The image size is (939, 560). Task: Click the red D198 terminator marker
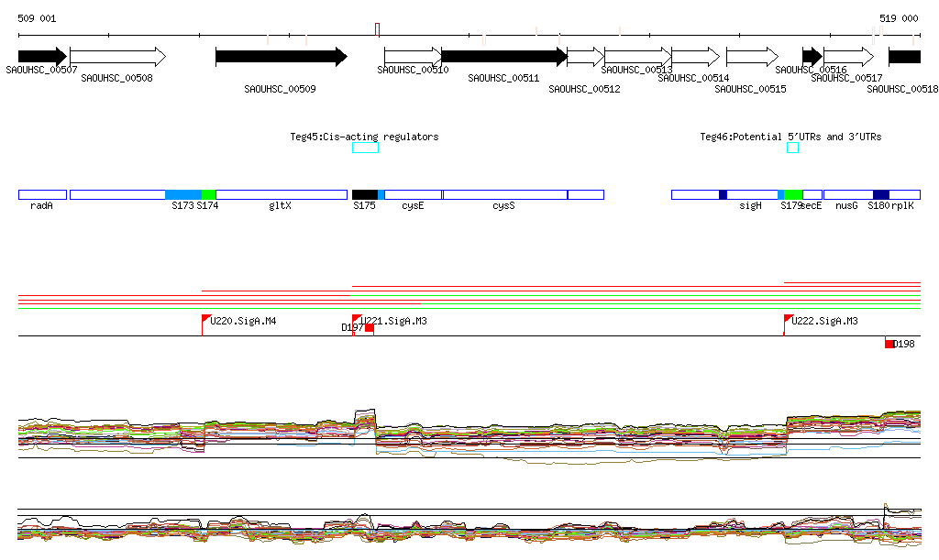889,343
